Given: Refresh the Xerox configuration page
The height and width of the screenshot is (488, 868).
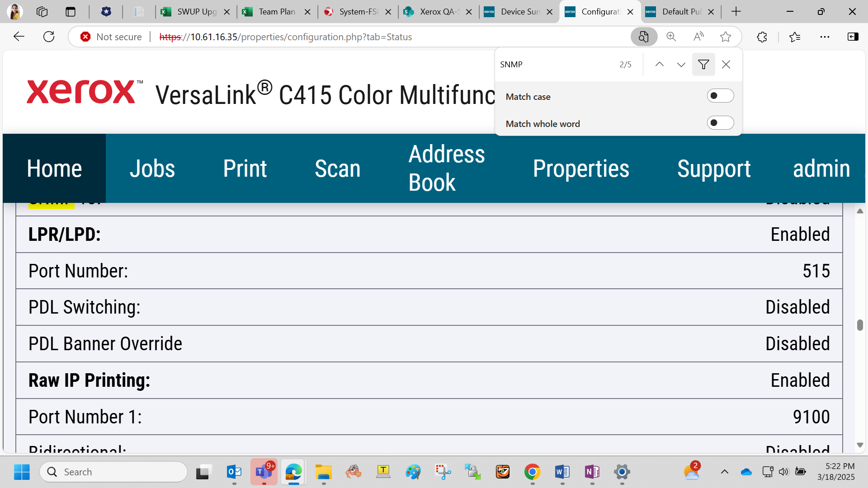Looking at the screenshot, I should coord(49,37).
